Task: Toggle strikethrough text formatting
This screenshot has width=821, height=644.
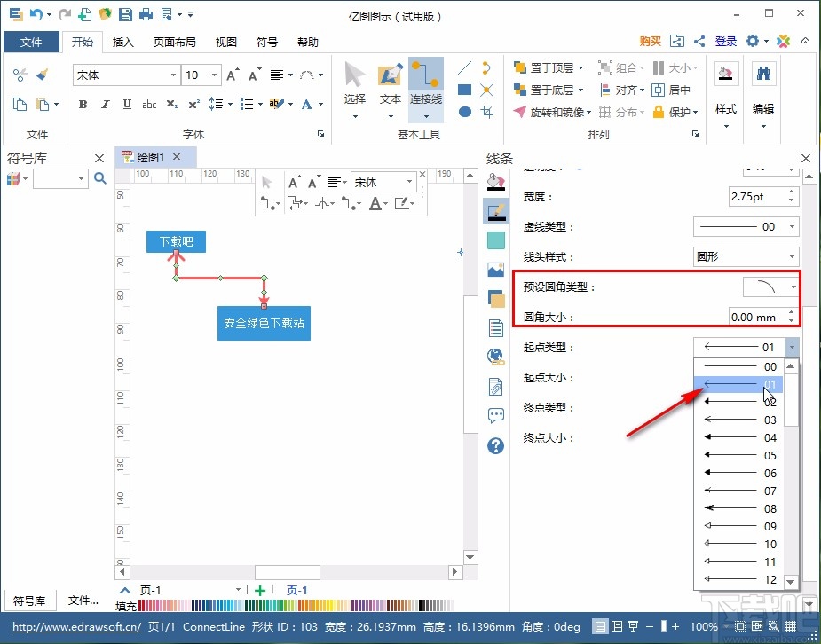Action: [149, 104]
